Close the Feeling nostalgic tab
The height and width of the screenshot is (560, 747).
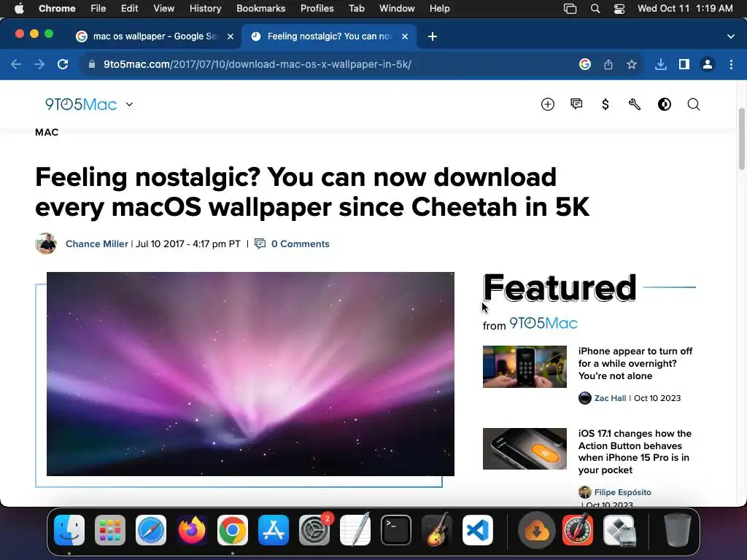405,36
